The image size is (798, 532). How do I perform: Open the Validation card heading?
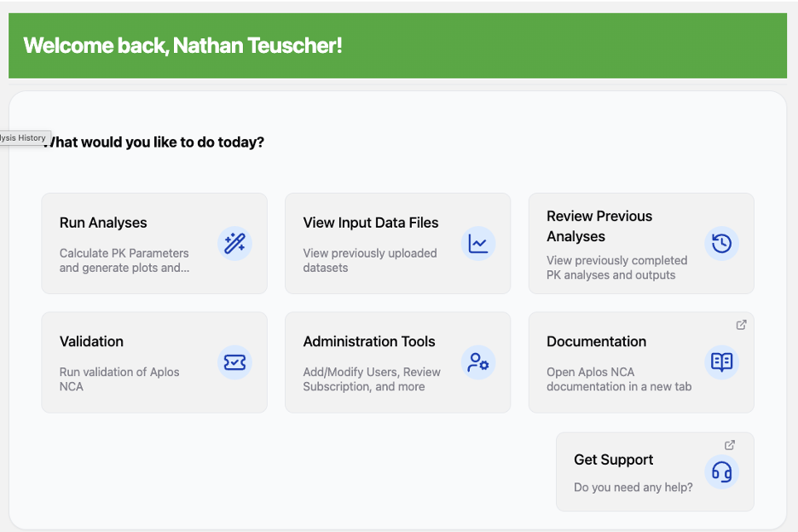[x=91, y=341]
